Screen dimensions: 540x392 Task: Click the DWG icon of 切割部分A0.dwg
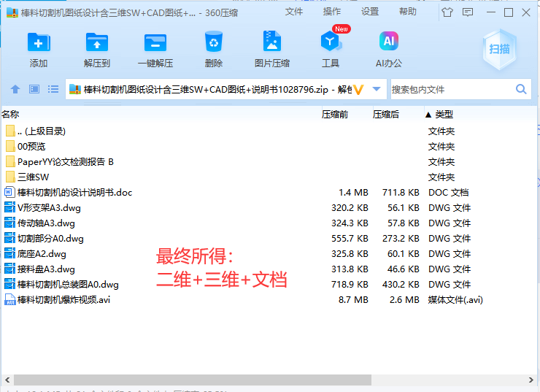pos(9,239)
